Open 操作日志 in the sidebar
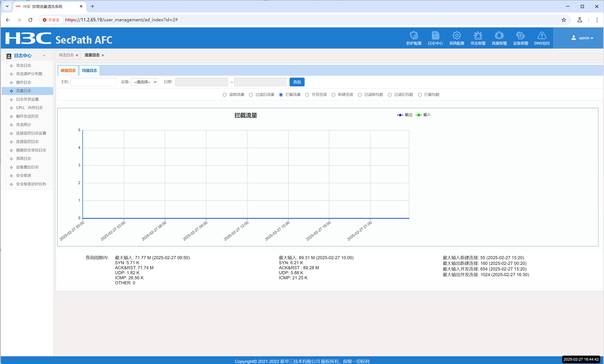The image size is (604, 364). [x=23, y=82]
